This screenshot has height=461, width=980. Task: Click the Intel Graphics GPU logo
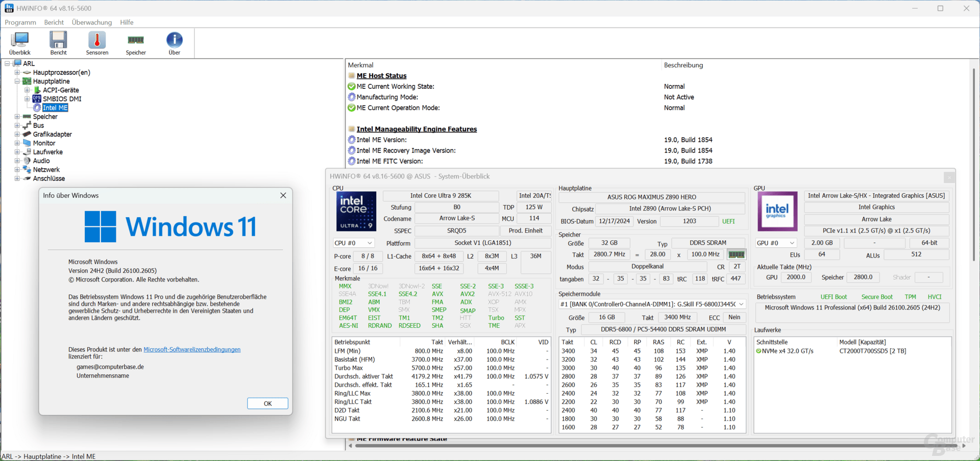pyautogui.click(x=777, y=211)
